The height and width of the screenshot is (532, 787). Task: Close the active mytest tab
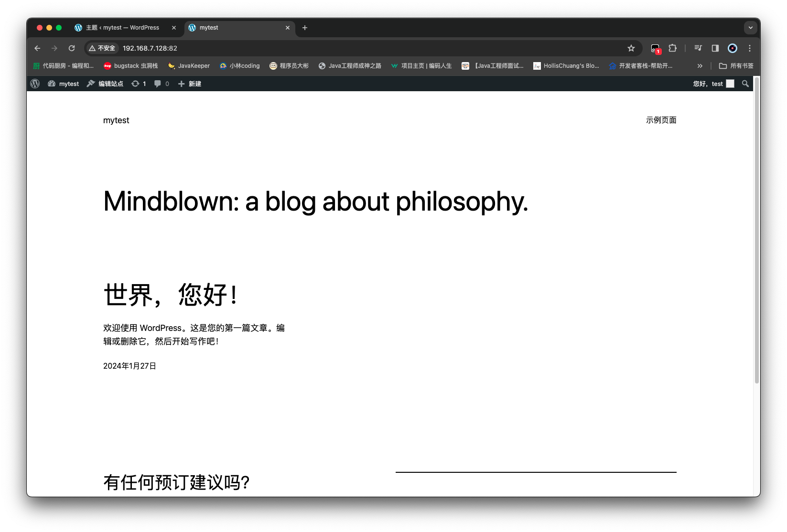(288, 28)
